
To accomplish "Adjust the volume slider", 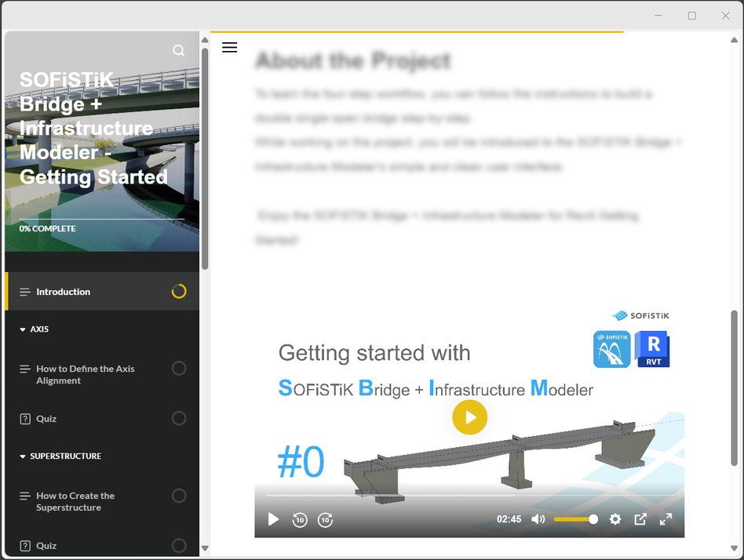I will [575, 519].
